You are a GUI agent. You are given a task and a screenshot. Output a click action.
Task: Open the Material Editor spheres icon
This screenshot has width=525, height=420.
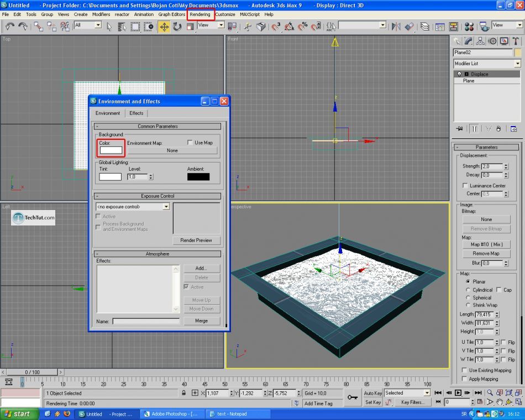[469, 27]
